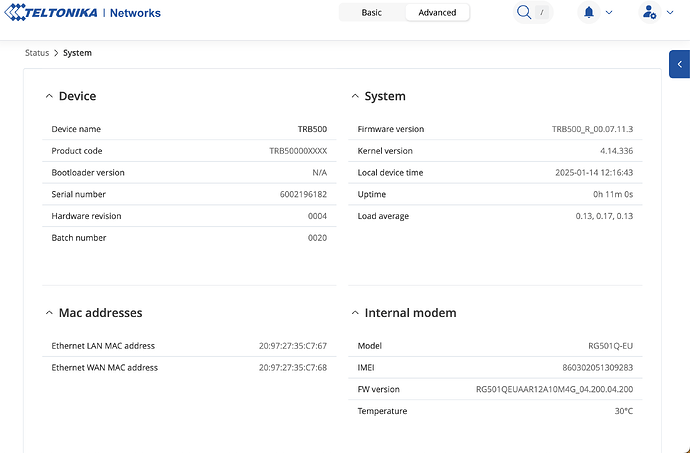This screenshot has width=690, height=453.
Task: Select kernel version 4.14.336
Action: coord(617,151)
